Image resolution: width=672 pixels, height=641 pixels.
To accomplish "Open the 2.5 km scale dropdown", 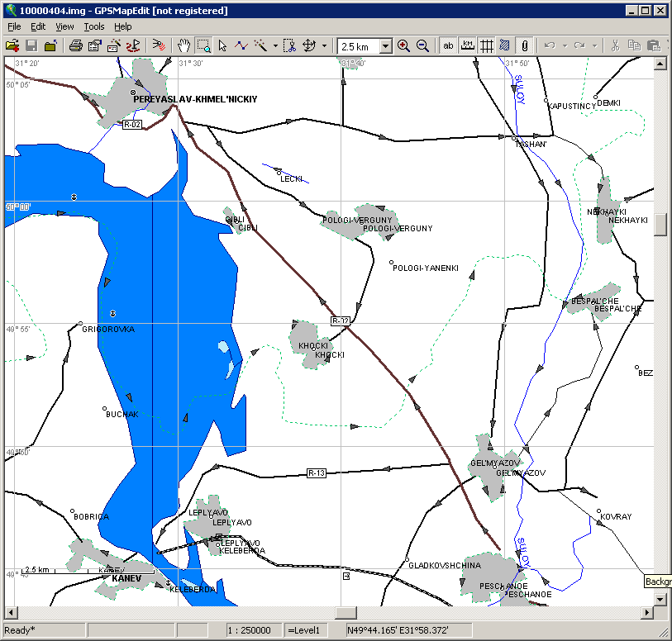I will (x=386, y=46).
